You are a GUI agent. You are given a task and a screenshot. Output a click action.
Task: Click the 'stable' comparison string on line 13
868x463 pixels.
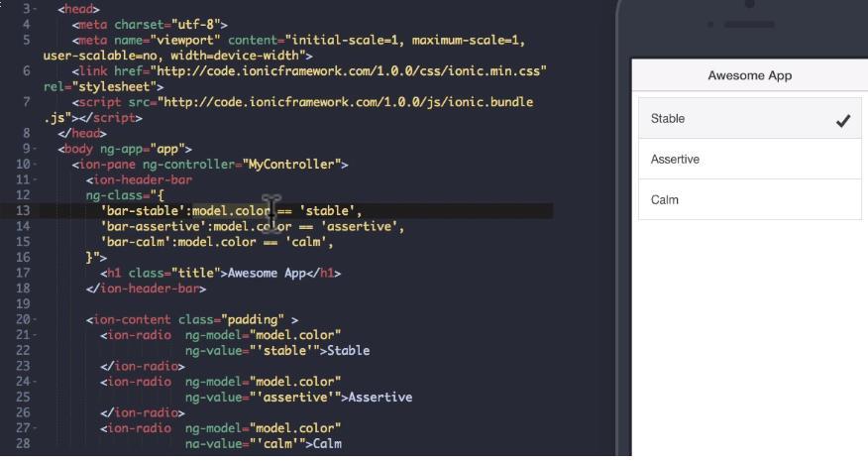[327, 210]
